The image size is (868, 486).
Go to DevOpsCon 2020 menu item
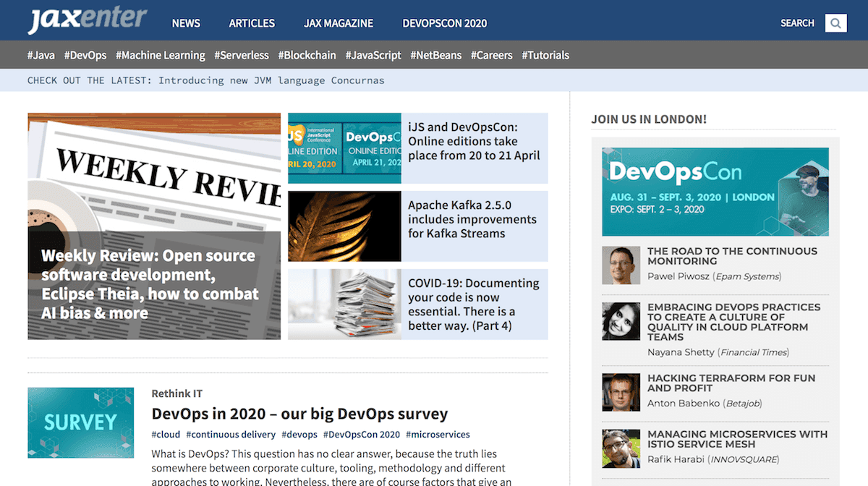click(445, 23)
